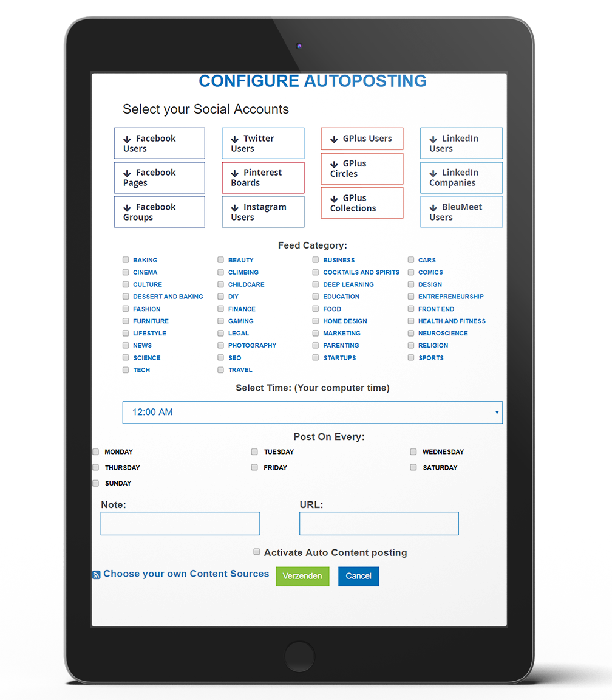Click into the Note input field
The height and width of the screenshot is (700, 612).
pos(180,523)
